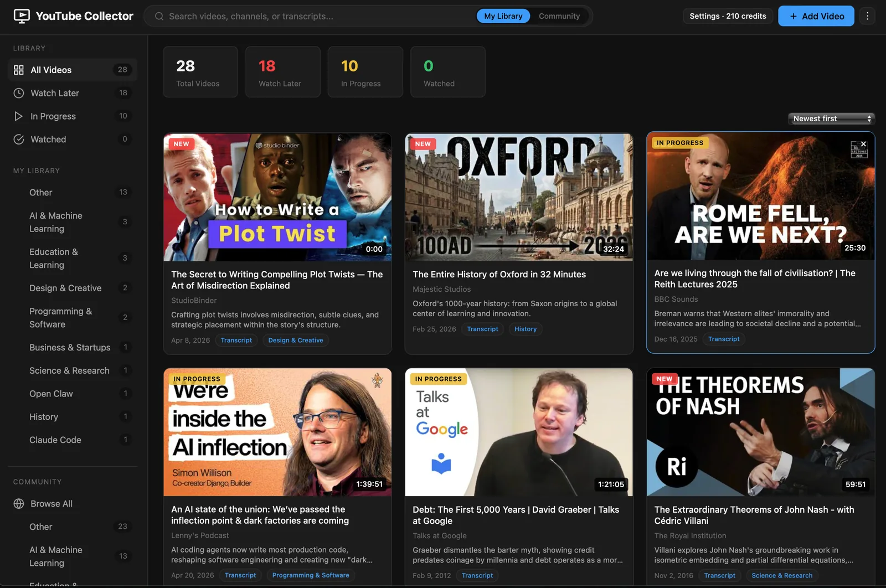Image resolution: width=886 pixels, height=588 pixels.
Task: Open the AI inflection video thumbnail
Action: point(277,432)
